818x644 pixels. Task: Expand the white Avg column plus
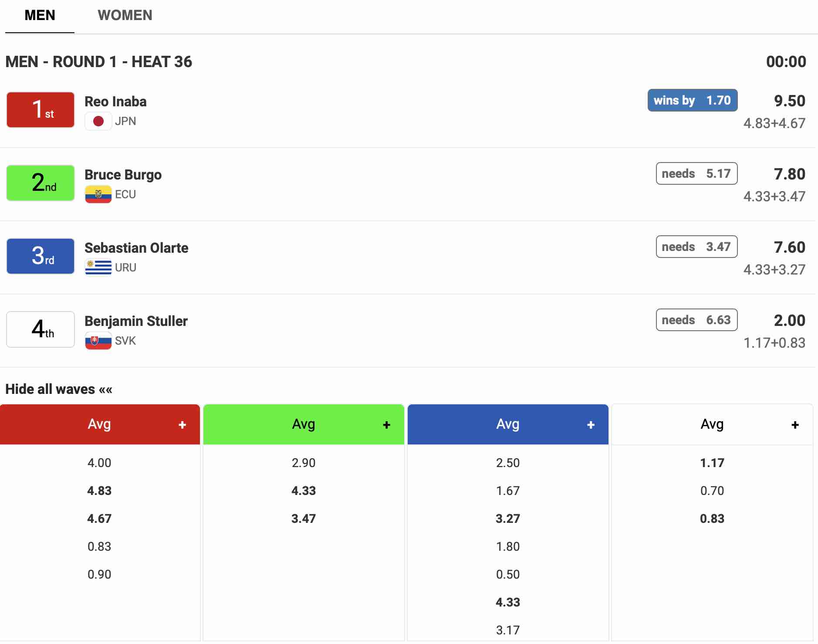coord(795,425)
